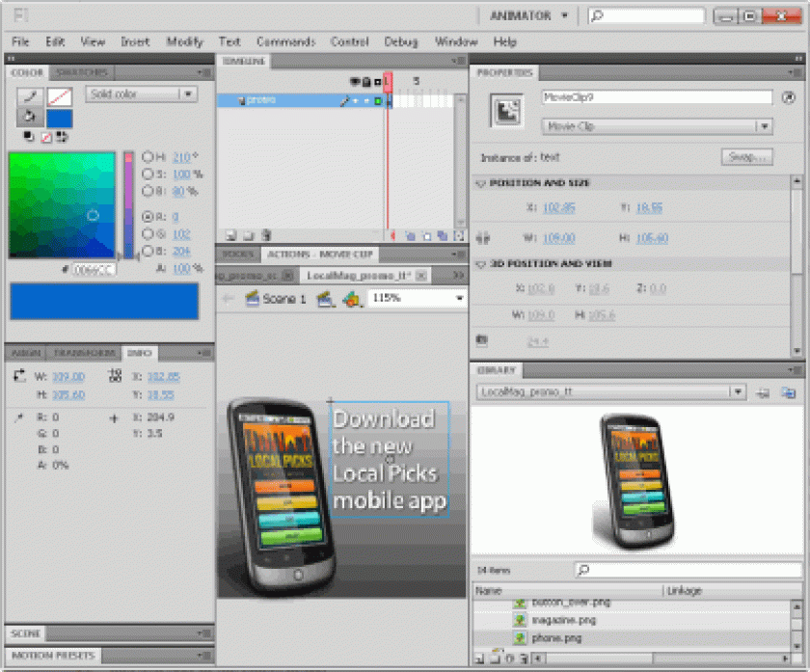Open the File menu
Screen dimensions: 810x672
coord(20,41)
